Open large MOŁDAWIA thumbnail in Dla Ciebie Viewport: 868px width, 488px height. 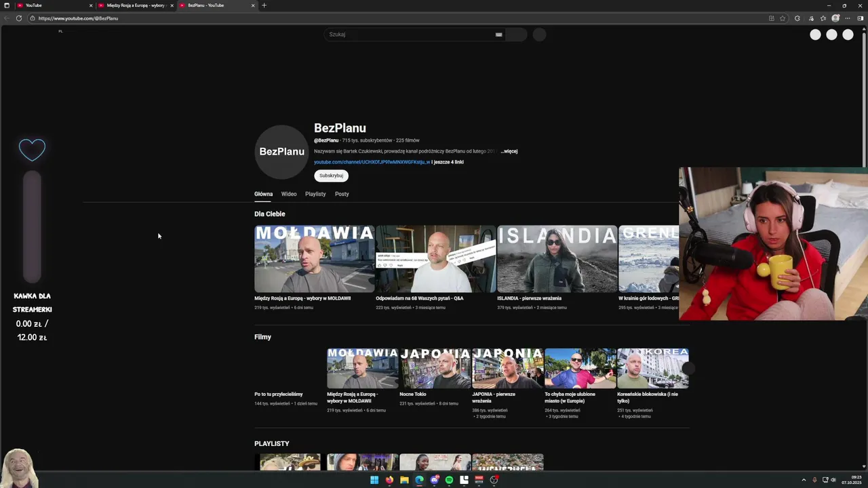pyautogui.click(x=314, y=259)
